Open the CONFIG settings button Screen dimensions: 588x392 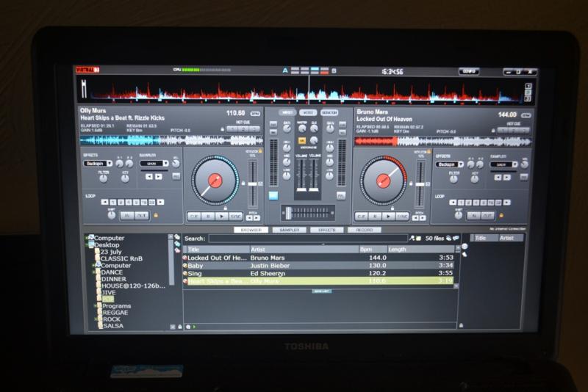click(x=469, y=71)
